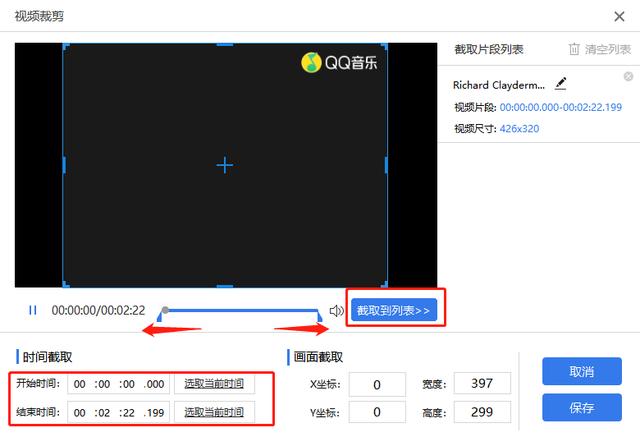Click the end time seconds field 22
Image resolution: width=640 pixels, height=437 pixels.
128,413
